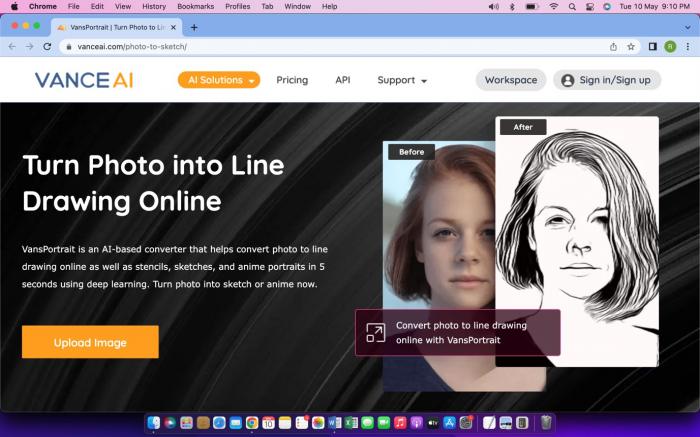Go to the Pricing page
The width and height of the screenshot is (700, 437).
292,80
